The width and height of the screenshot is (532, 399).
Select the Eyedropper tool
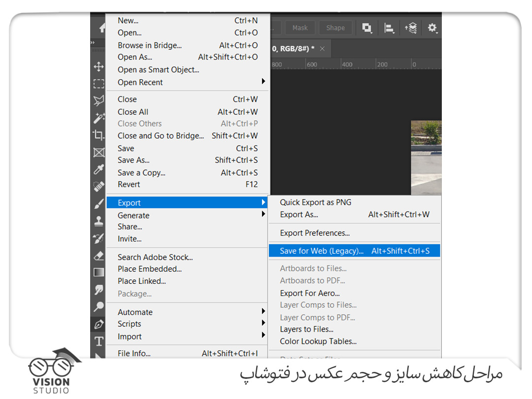pyautogui.click(x=99, y=169)
